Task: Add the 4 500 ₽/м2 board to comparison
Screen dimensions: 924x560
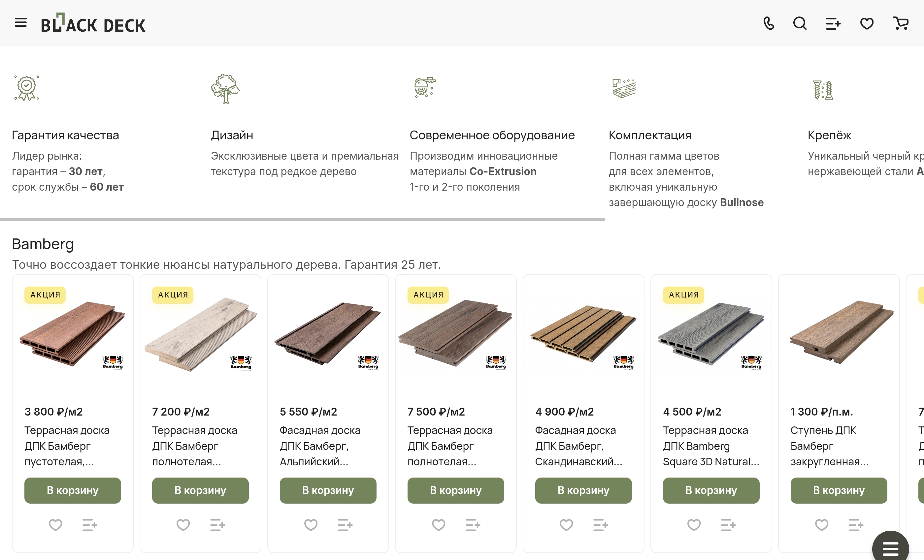Action: [728, 525]
